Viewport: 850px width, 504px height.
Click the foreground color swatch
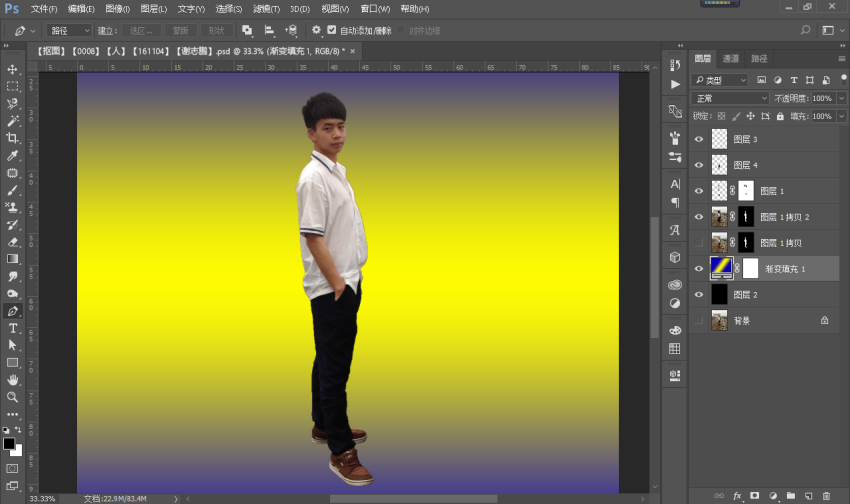tap(9, 442)
